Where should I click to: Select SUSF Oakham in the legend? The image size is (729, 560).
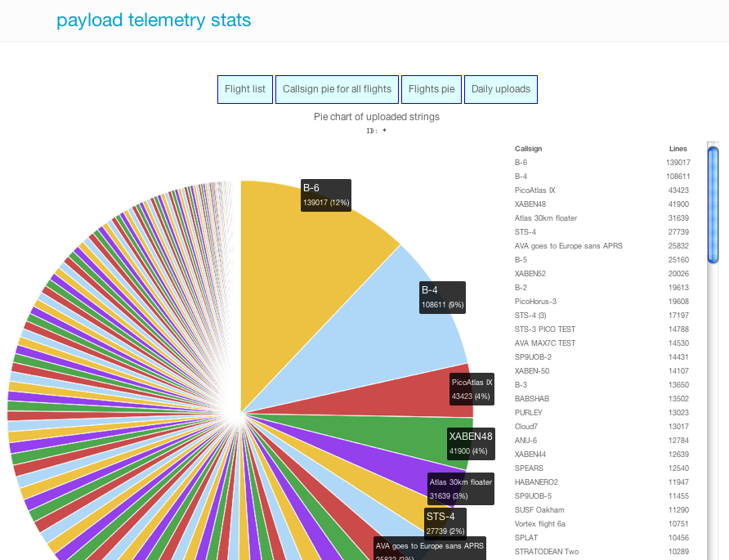coord(602,510)
